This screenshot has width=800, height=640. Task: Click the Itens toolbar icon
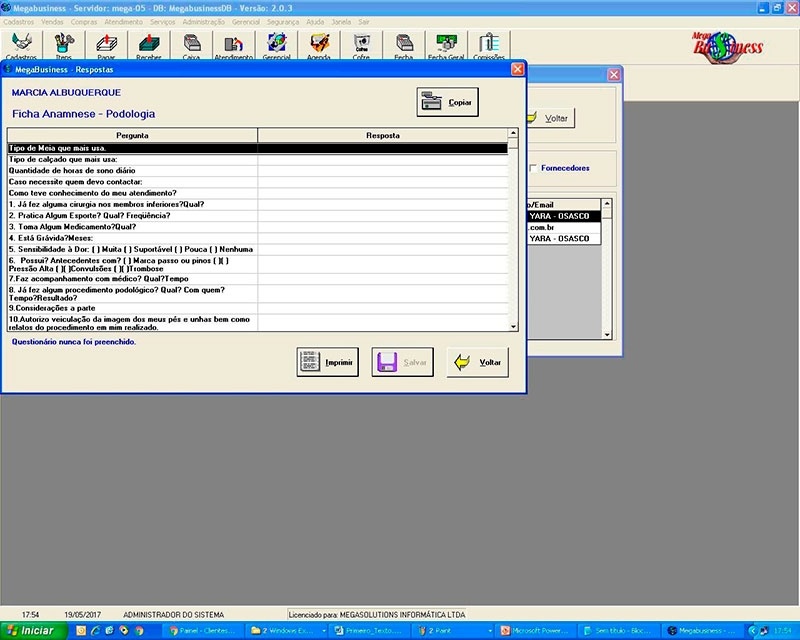64,45
